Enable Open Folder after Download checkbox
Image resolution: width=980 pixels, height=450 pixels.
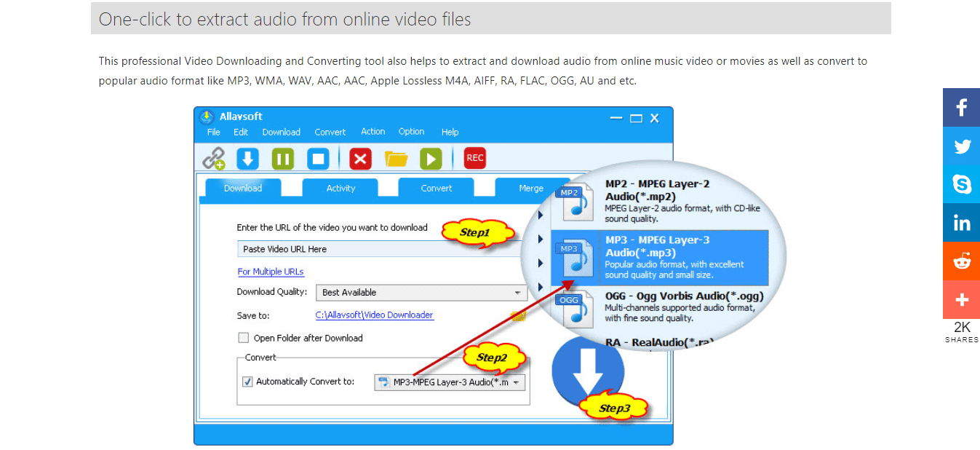244,338
